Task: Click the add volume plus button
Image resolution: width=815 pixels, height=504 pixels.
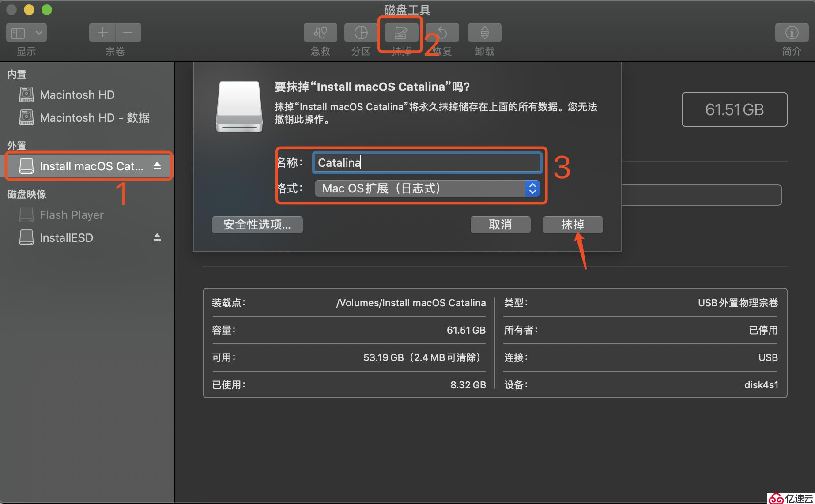Action: pyautogui.click(x=102, y=33)
